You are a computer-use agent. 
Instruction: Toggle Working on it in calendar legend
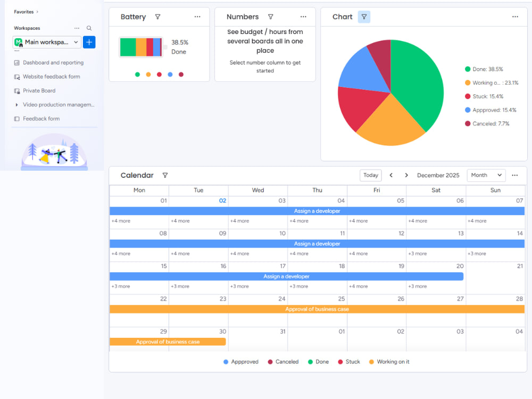(x=389, y=362)
